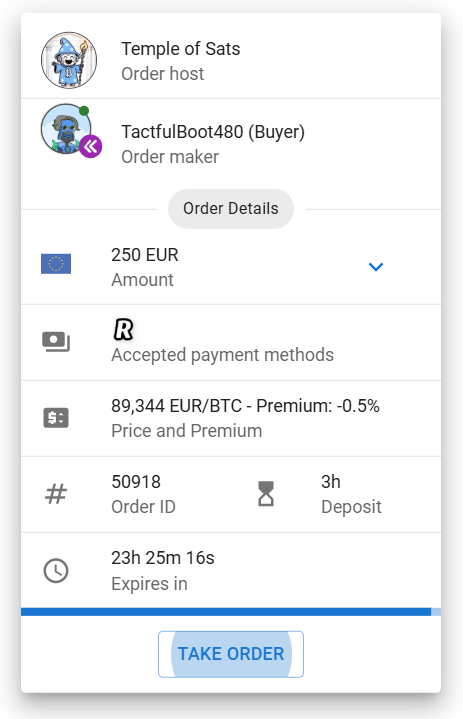Take the order with TAKE ORDER button
This screenshot has width=463, height=719.
(231, 654)
